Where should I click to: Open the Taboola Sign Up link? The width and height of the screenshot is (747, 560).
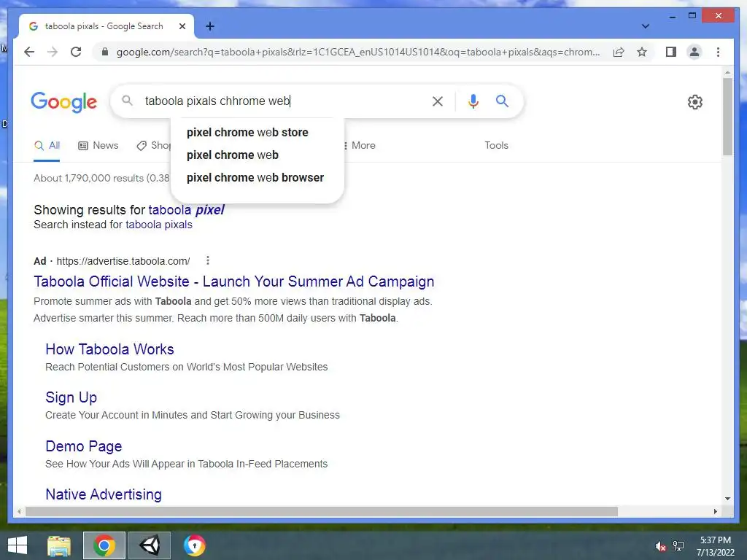tap(71, 397)
